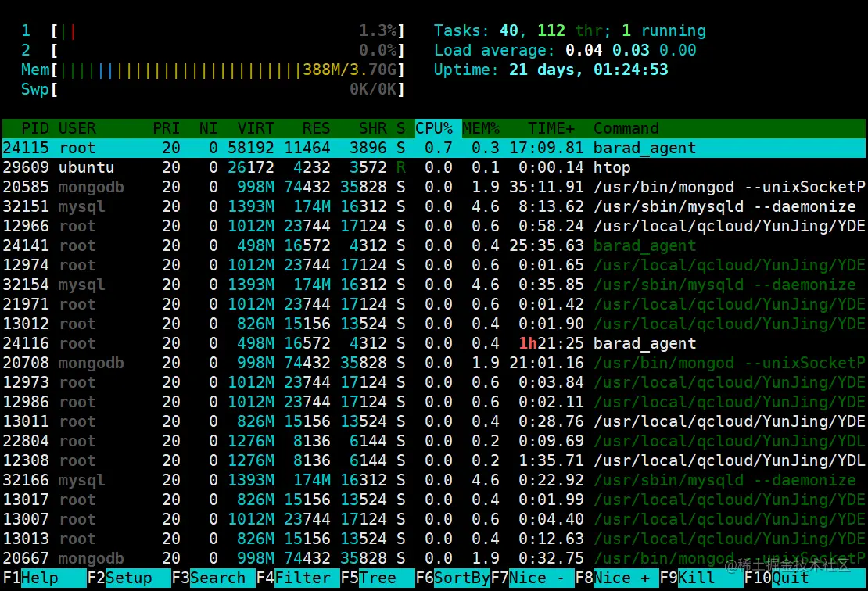Click the CPU 2 usage meter
This screenshot has width=868, height=591.
[x=213, y=50]
